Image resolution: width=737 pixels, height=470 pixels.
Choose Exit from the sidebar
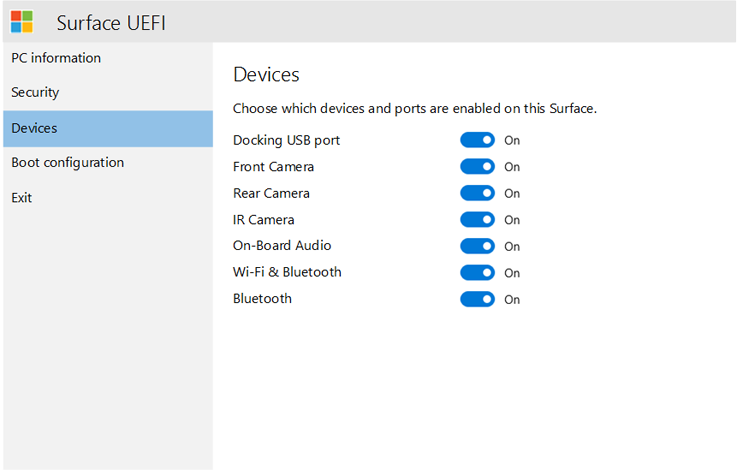point(22,198)
